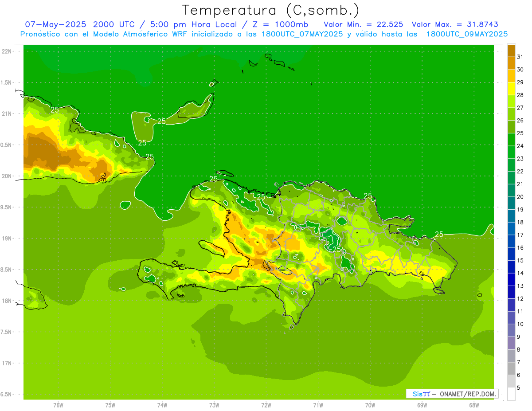Click the '75W' longitude axis label
The width and height of the screenshot is (532, 411).
pyautogui.click(x=110, y=405)
